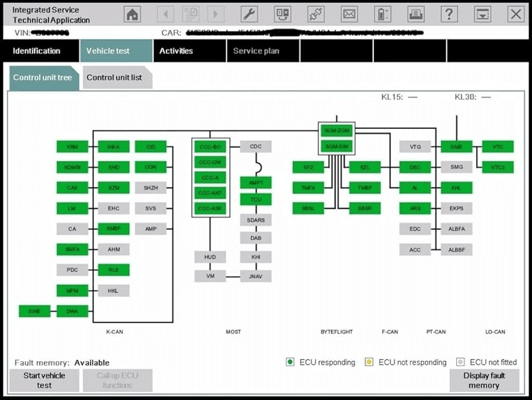Screen dimensions: 532x400
Task: Click the connection plug icon
Action: tap(316, 14)
